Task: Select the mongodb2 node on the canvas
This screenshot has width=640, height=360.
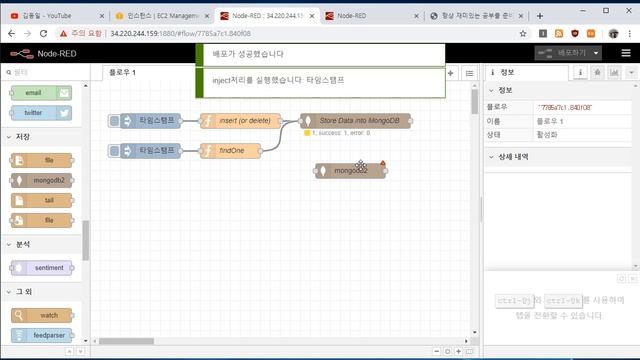Action: pos(350,171)
